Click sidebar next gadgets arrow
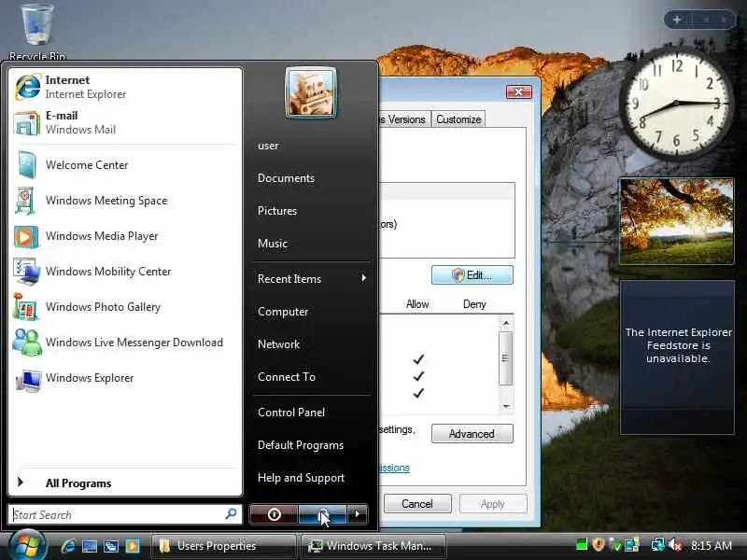Screen dimensions: 747x560 tap(725, 20)
